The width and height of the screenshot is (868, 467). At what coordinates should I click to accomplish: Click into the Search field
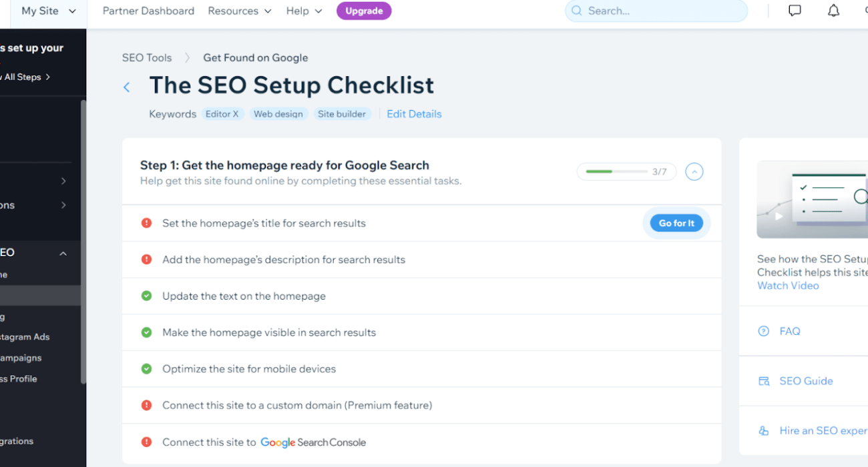point(656,11)
